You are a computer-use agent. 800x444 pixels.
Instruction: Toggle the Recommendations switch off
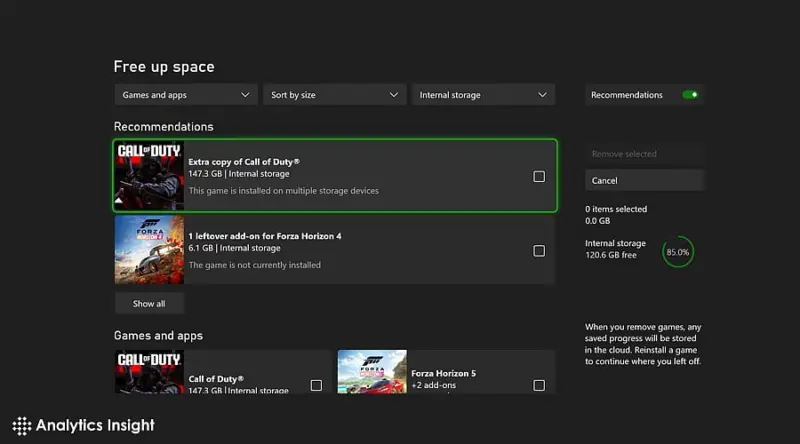[690, 95]
